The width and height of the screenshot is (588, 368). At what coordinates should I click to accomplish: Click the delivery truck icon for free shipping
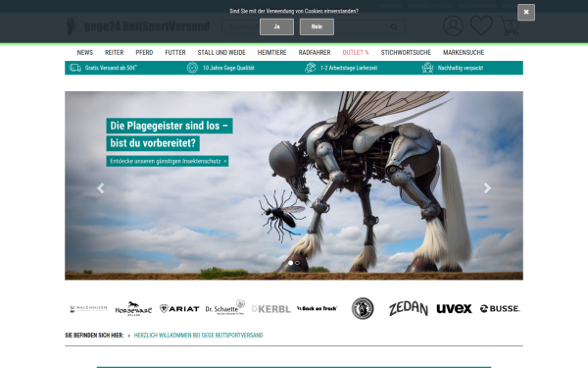point(75,68)
